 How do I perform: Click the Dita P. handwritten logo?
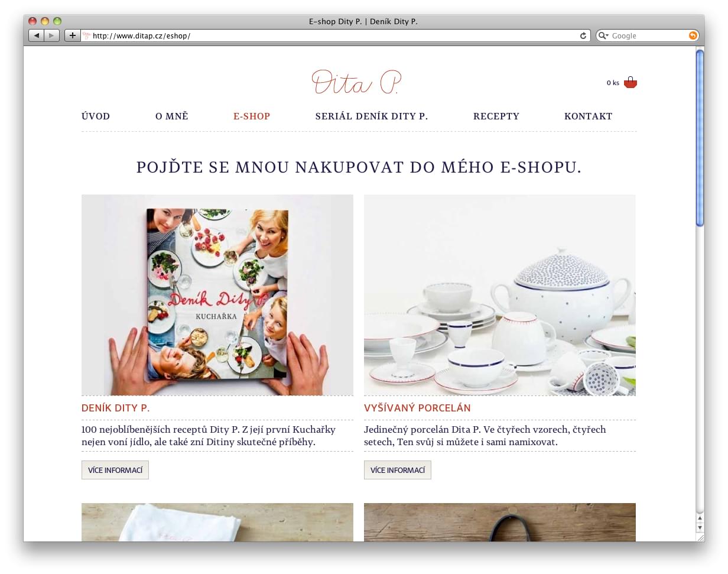pos(357,82)
